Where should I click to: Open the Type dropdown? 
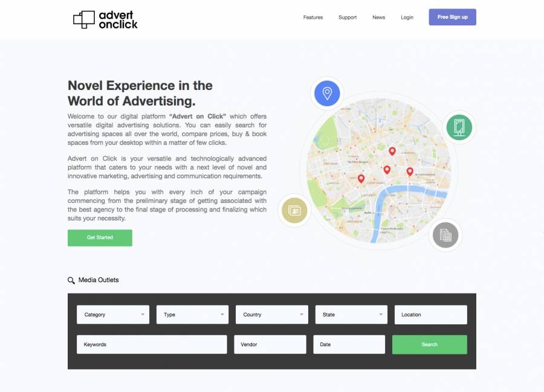coord(192,315)
